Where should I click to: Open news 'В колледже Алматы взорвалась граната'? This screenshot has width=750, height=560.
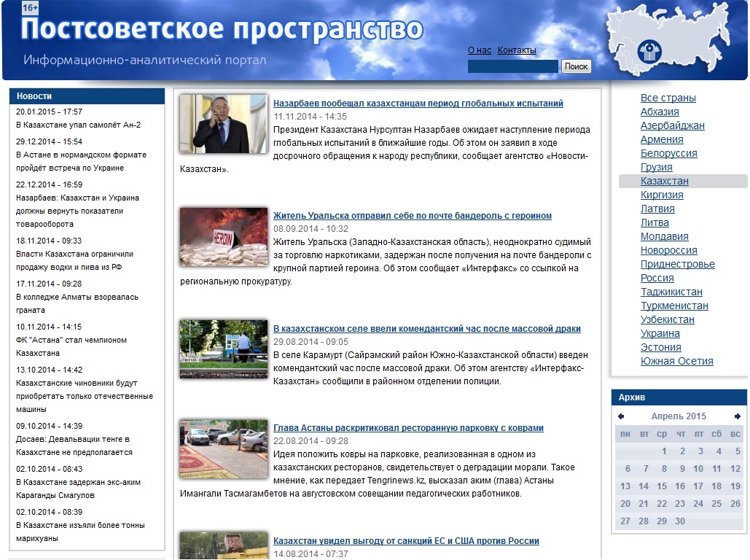(x=77, y=304)
